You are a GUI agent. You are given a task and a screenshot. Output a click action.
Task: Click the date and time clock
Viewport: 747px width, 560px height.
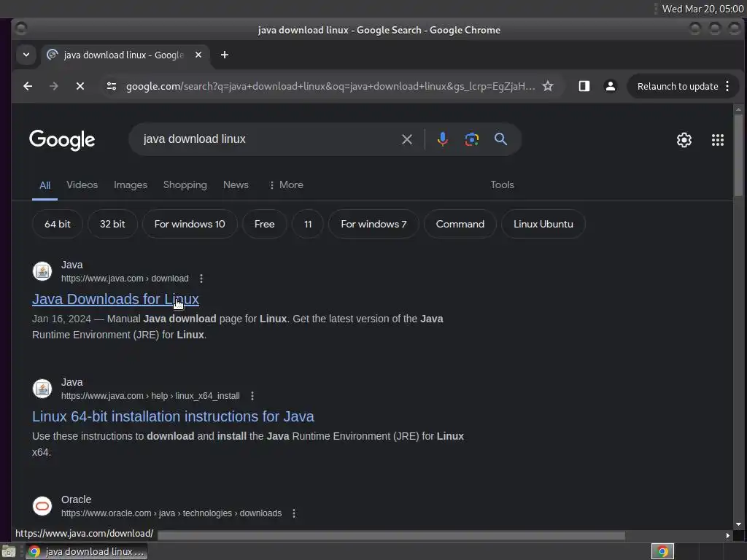pos(703,9)
